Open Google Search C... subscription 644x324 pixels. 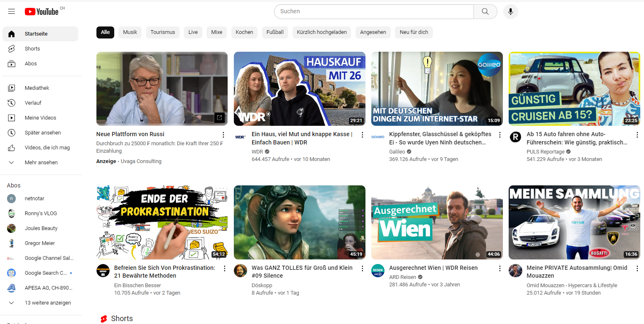pos(40,273)
